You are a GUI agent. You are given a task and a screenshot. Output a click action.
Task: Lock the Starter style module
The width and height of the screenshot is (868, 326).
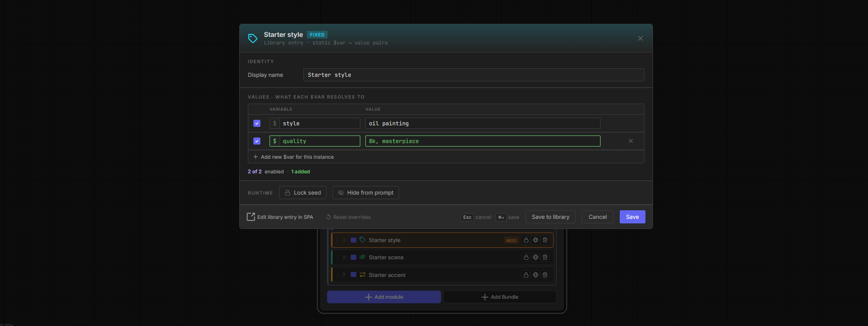coord(526,240)
